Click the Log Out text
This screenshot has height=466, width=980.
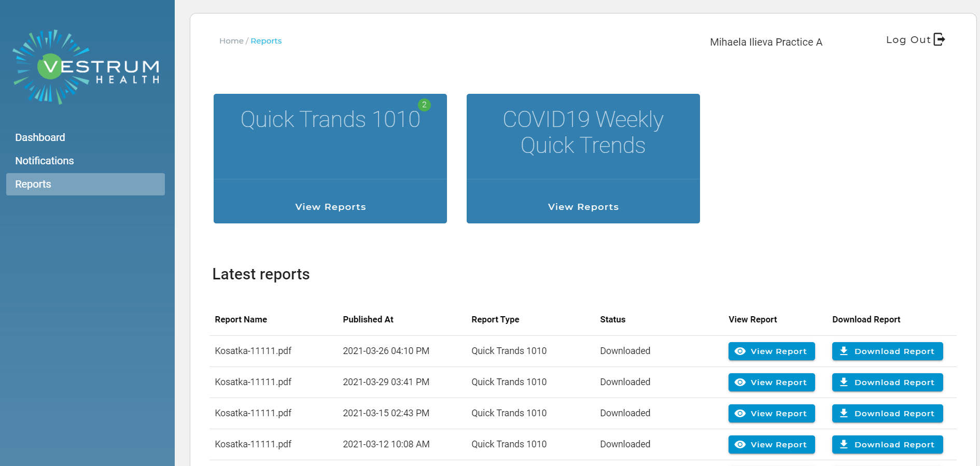tap(908, 40)
